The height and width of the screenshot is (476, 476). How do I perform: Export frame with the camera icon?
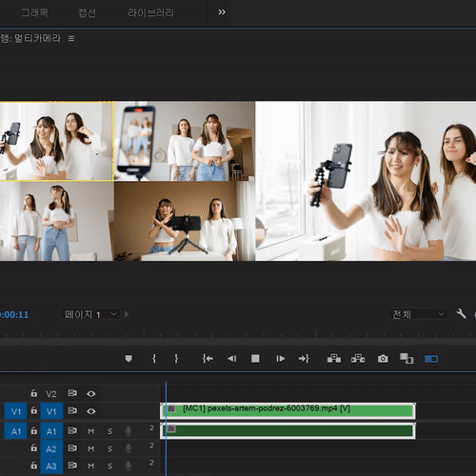click(x=383, y=359)
